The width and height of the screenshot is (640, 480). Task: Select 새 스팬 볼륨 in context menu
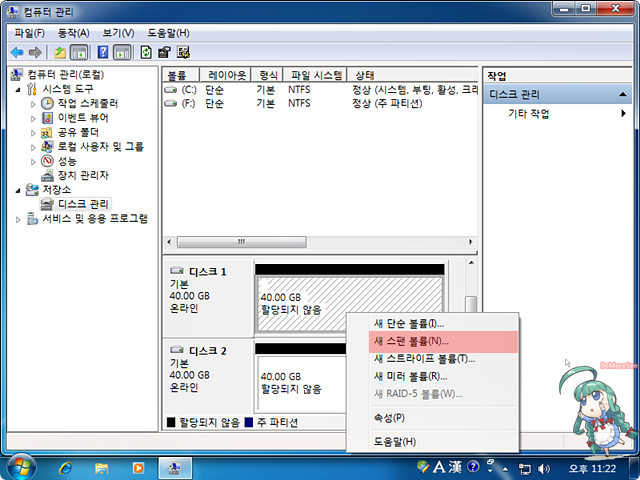tap(411, 341)
